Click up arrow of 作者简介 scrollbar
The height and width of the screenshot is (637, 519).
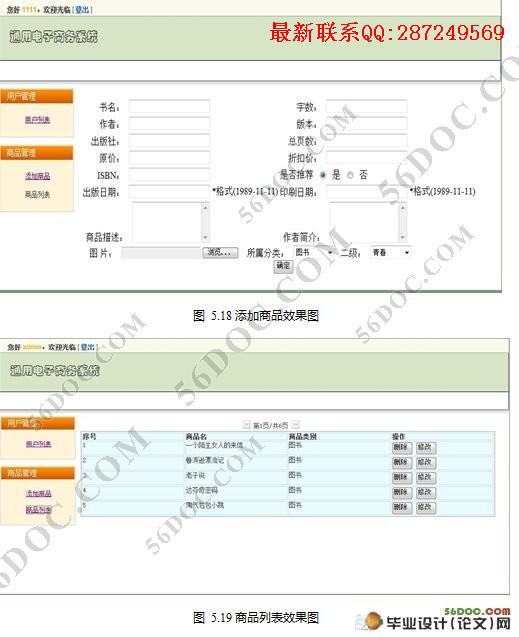pos(402,208)
